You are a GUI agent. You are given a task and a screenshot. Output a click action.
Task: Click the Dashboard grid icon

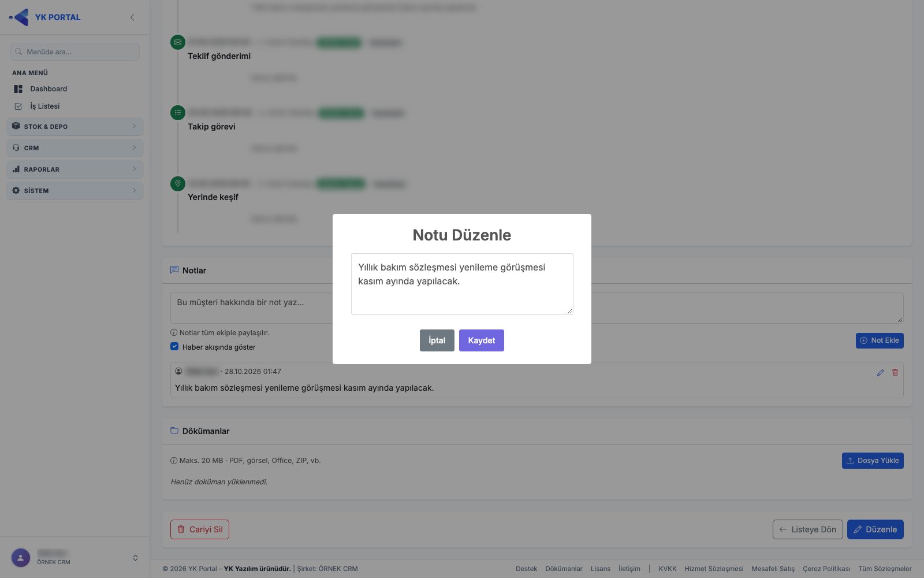pyautogui.click(x=18, y=89)
